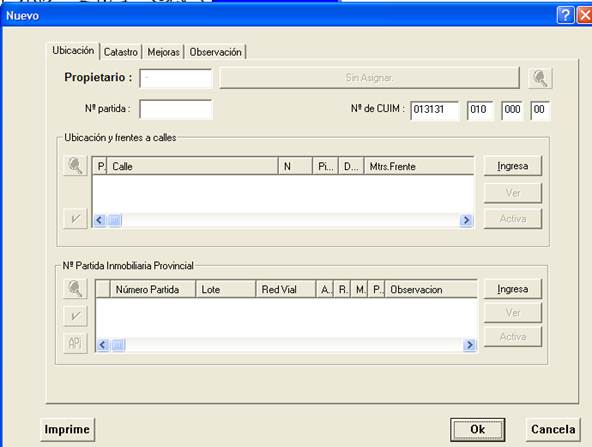Click the API icon button

[75, 343]
